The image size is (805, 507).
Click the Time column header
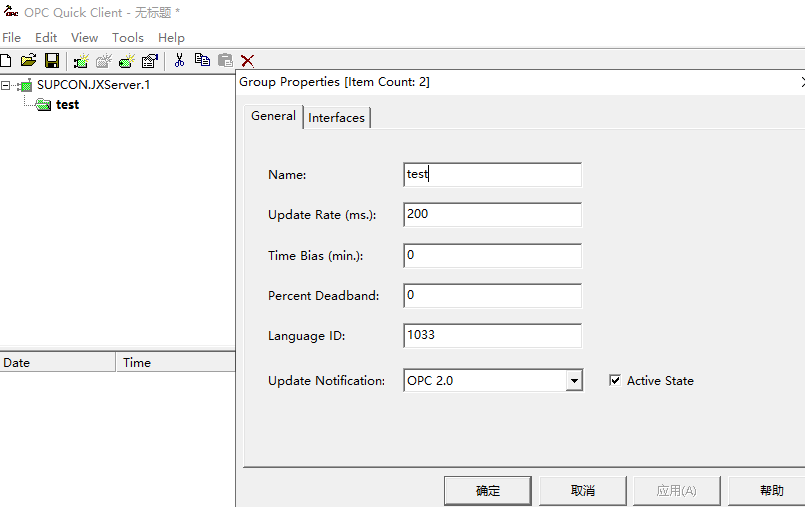tap(176, 363)
